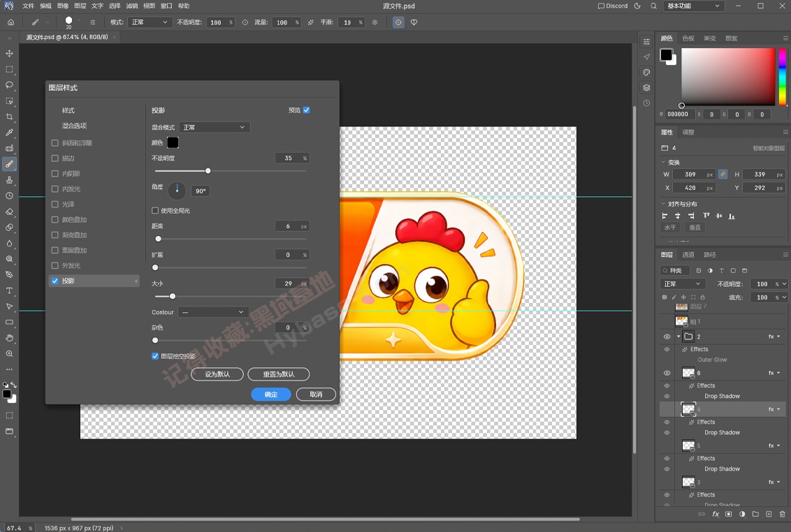Hide layer 6 with eye icon
Viewport: 791px width, 532px height.
coord(667,373)
